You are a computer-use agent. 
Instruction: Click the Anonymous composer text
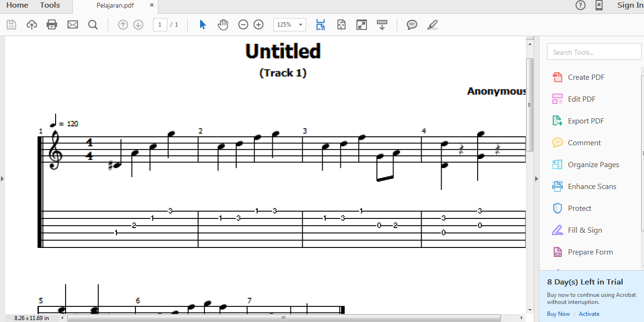(497, 91)
